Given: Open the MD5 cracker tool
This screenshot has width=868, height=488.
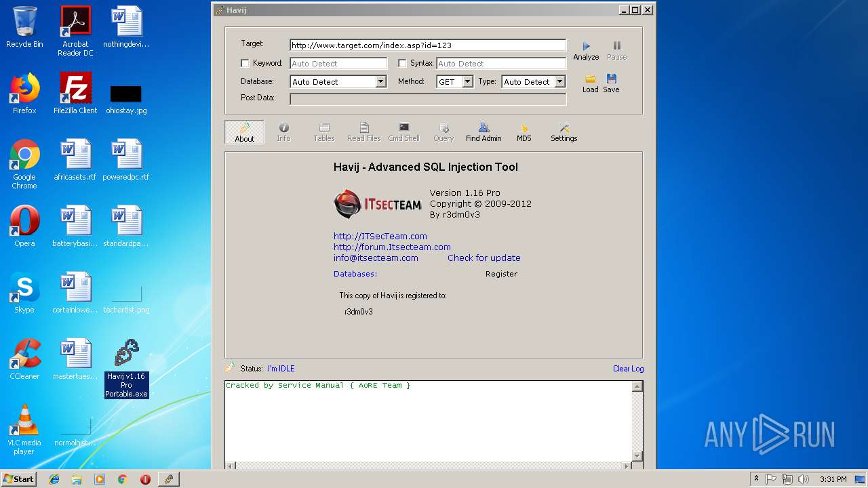Looking at the screenshot, I should 524,132.
